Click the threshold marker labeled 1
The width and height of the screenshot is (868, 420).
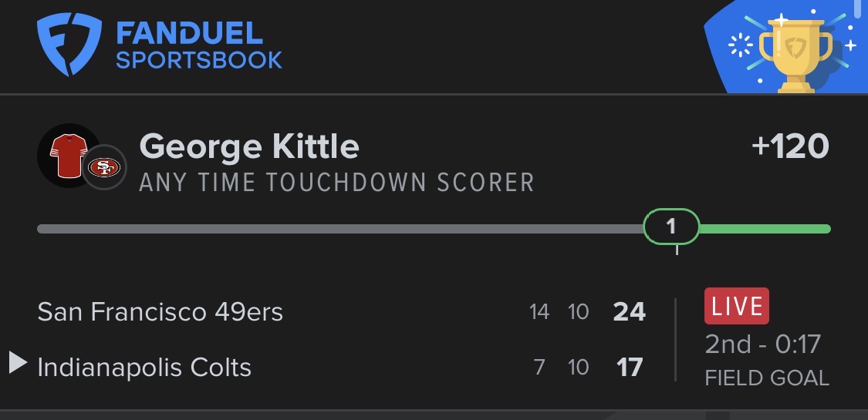(670, 227)
